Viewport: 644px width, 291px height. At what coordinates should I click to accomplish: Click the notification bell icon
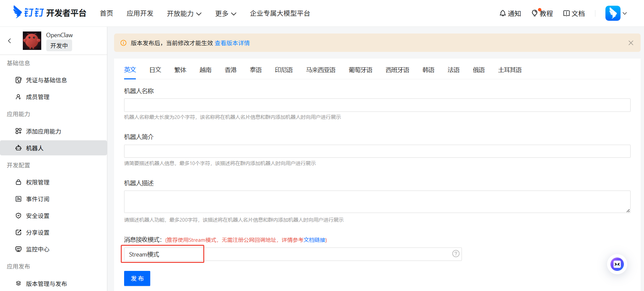point(502,13)
